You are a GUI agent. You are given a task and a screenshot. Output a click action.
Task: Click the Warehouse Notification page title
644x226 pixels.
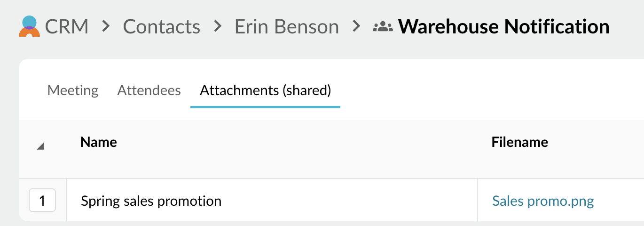click(503, 26)
